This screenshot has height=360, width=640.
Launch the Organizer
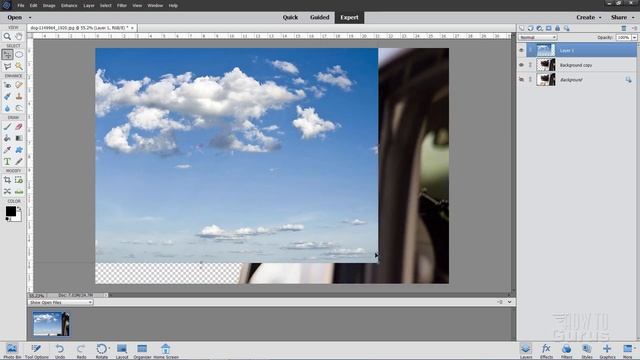point(142,351)
